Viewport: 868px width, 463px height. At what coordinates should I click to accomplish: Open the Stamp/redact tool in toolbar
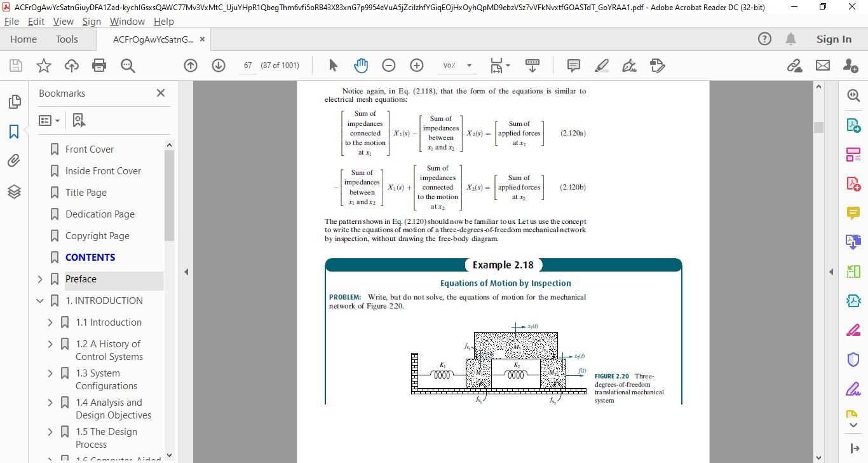658,66
